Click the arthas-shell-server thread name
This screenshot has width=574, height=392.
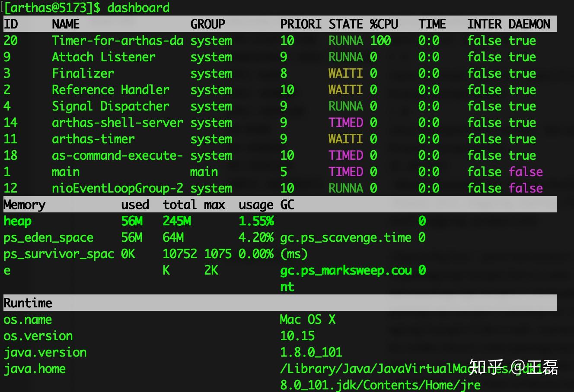(x=118, y=123)
